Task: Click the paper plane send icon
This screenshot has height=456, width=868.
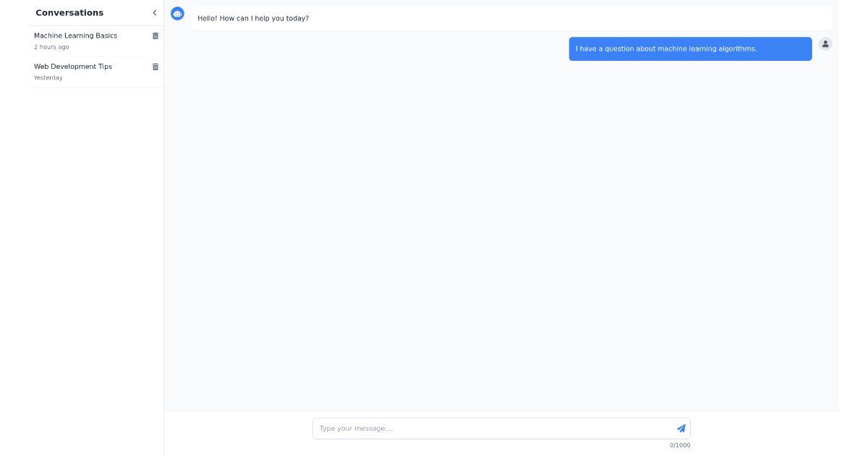Action: point(681,428)
